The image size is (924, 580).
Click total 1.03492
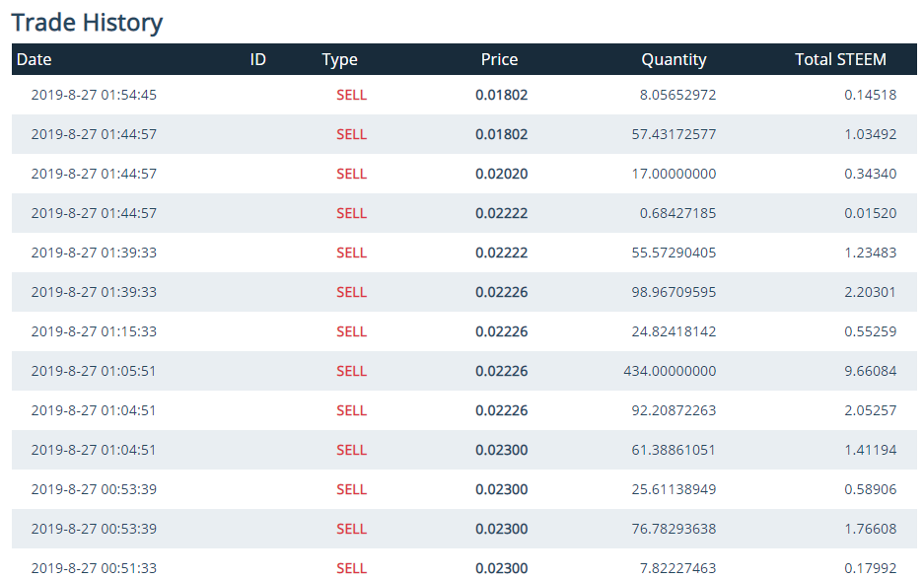871,134
